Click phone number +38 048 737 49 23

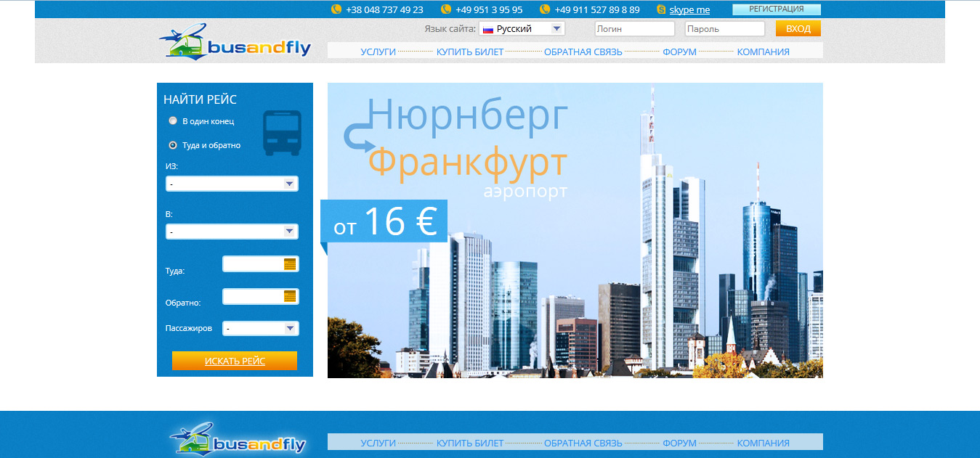pyautogui.click(x=384, y=9)
